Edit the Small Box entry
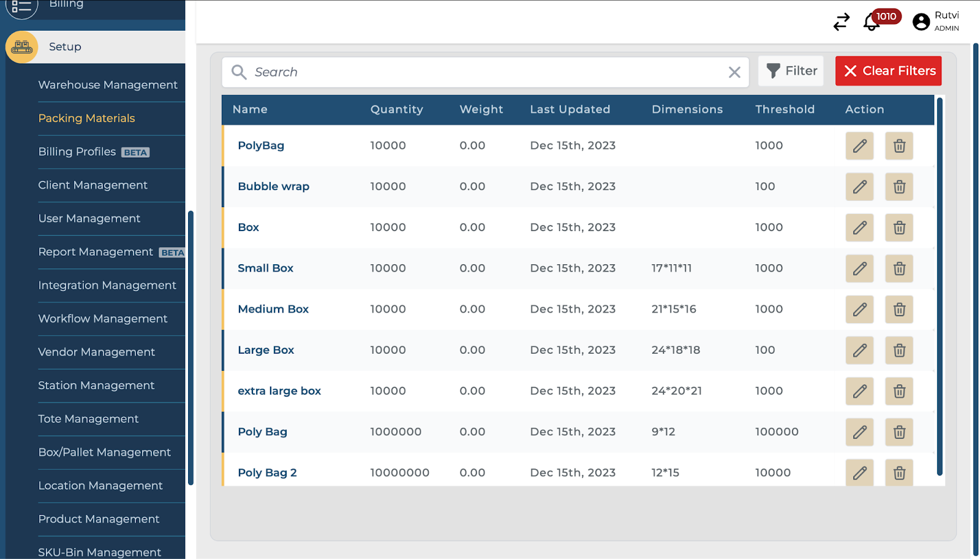Screen dimensions: 980x559 tap(859, 268)
